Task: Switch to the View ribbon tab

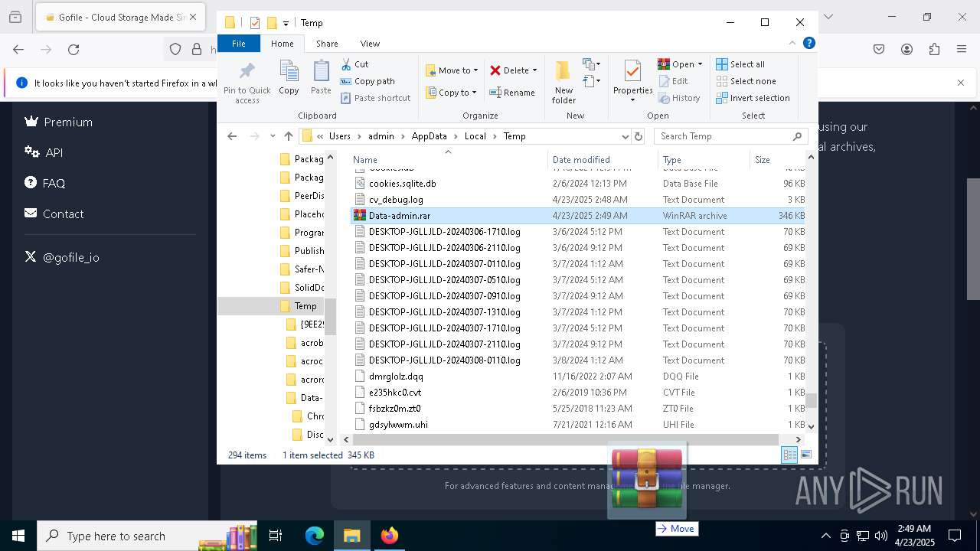Action: point(370,44)
